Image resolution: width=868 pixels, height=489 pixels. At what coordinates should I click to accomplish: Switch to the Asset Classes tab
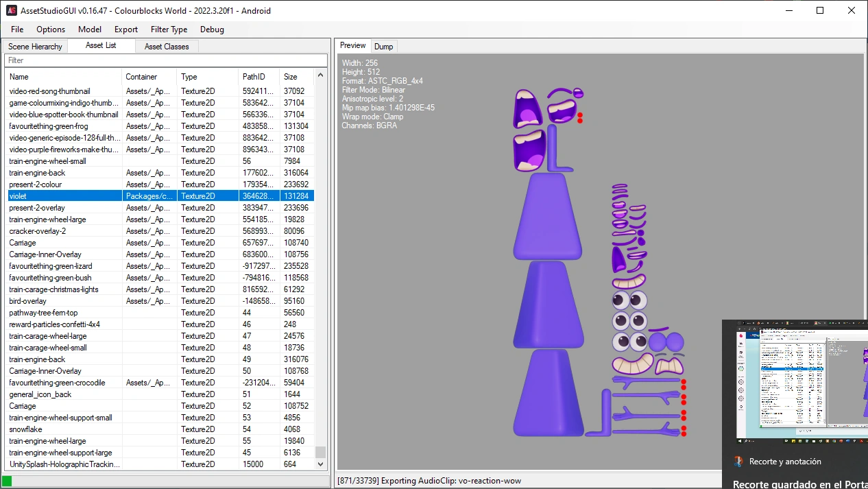pos(166,46)
